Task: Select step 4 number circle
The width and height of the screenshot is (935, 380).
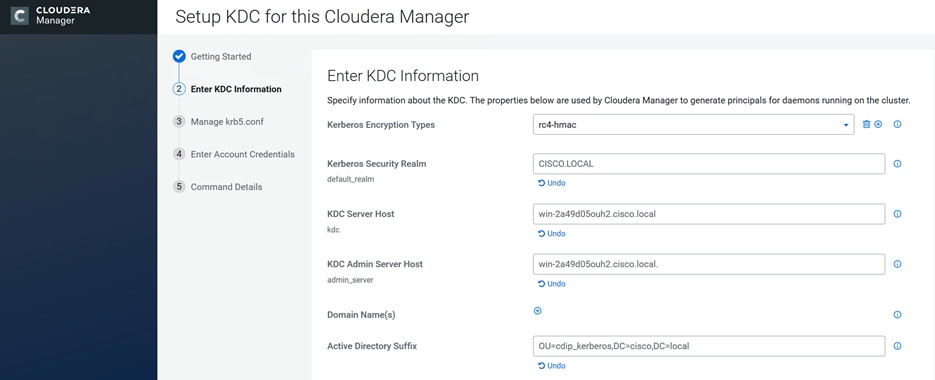Action: (179, 154)
